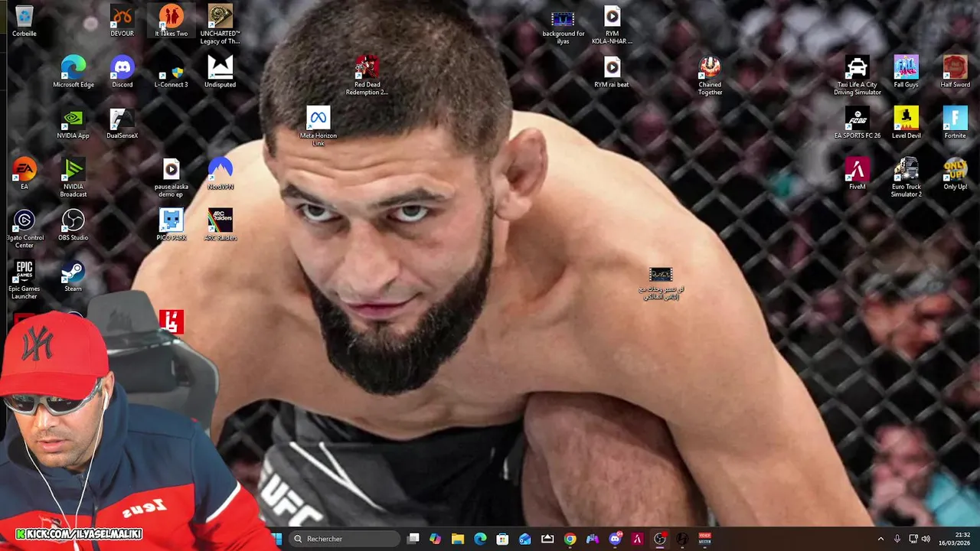Open the NVIDIA App shortcut

[x=73, y=123]
